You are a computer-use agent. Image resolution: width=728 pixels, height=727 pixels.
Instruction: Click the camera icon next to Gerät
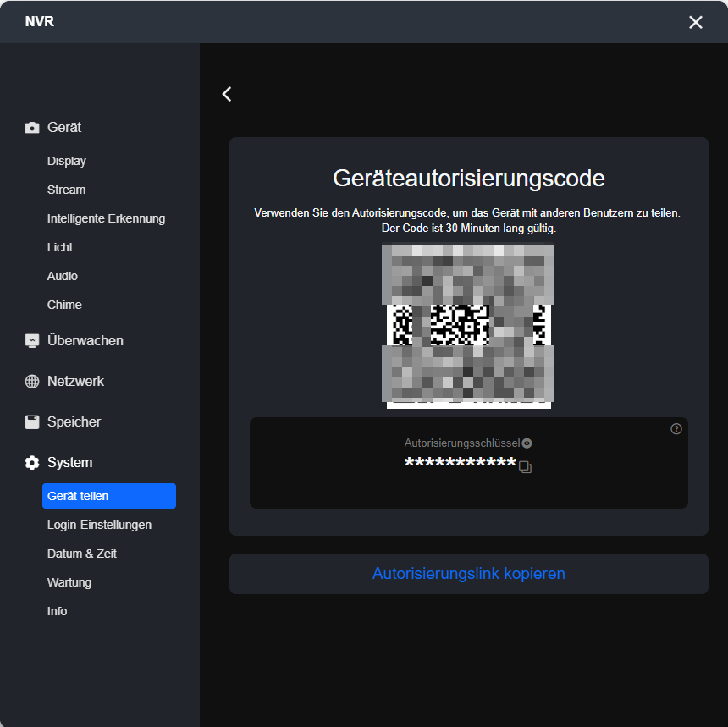[x=32, y=128]
